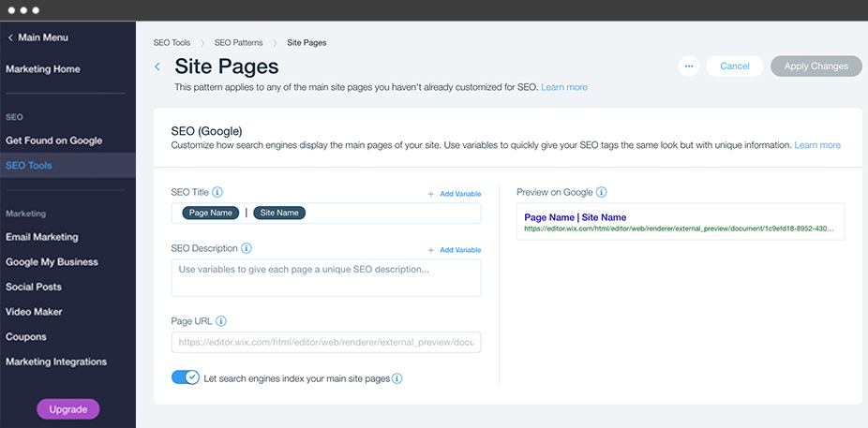This screenshot has height=428, width=868.
Task: Open Learn more link in SEO (Google) section
Action: click(817, 145)
